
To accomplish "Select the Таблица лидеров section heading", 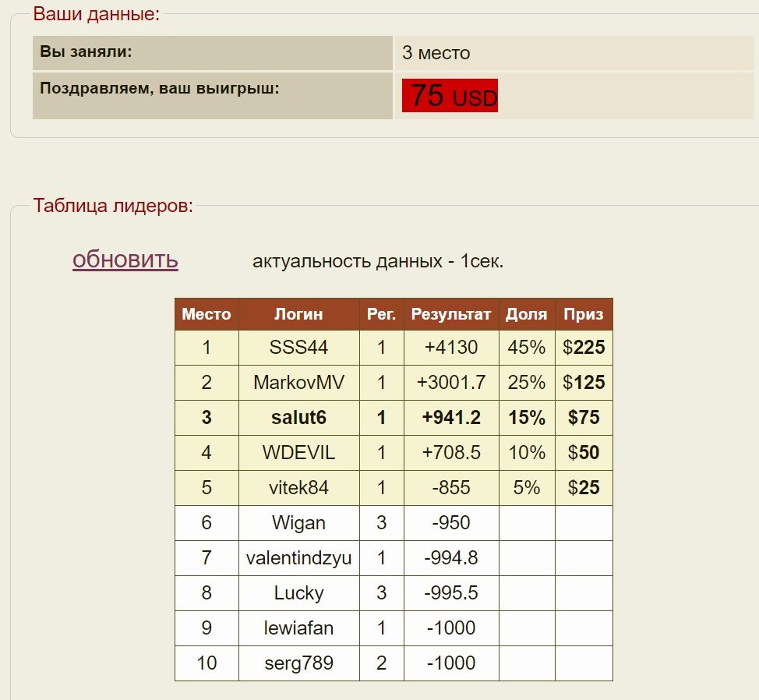I will click(x=114, y=206).
